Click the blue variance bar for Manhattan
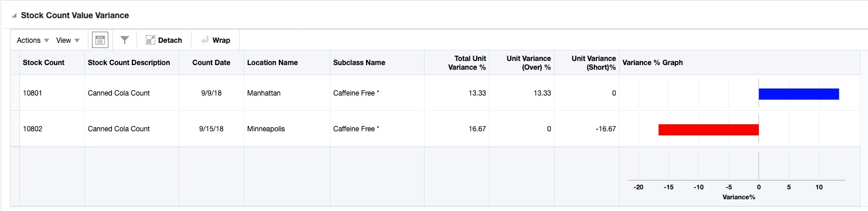868x211 pixels. tap(799, 94)
